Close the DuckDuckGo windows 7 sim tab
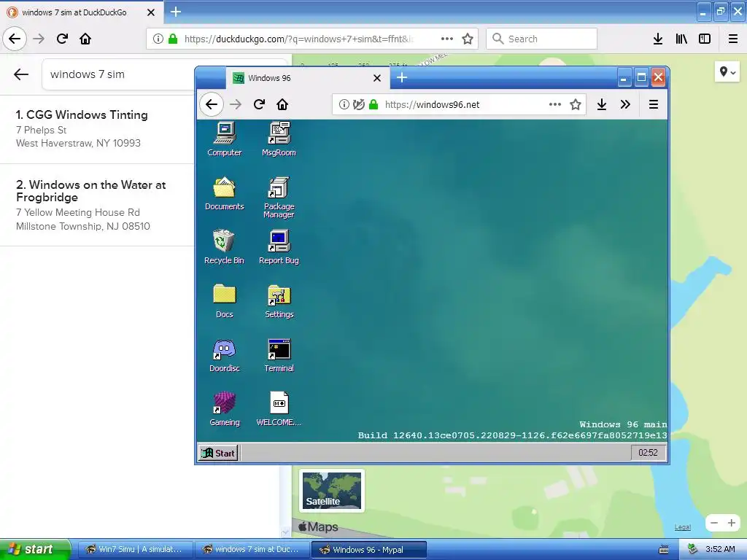The width and height of the screenshot is (747, 560). [x=150, y=12]
